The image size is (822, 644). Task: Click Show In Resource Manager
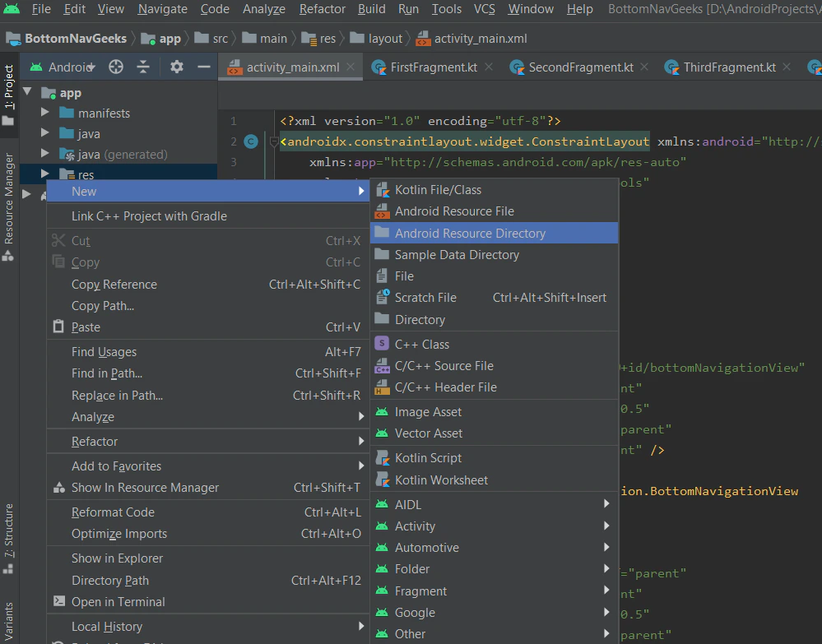point(145,488)
